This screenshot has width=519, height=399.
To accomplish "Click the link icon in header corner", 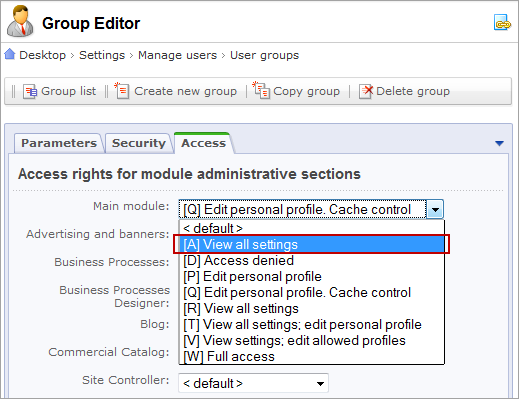I will 502,22.
